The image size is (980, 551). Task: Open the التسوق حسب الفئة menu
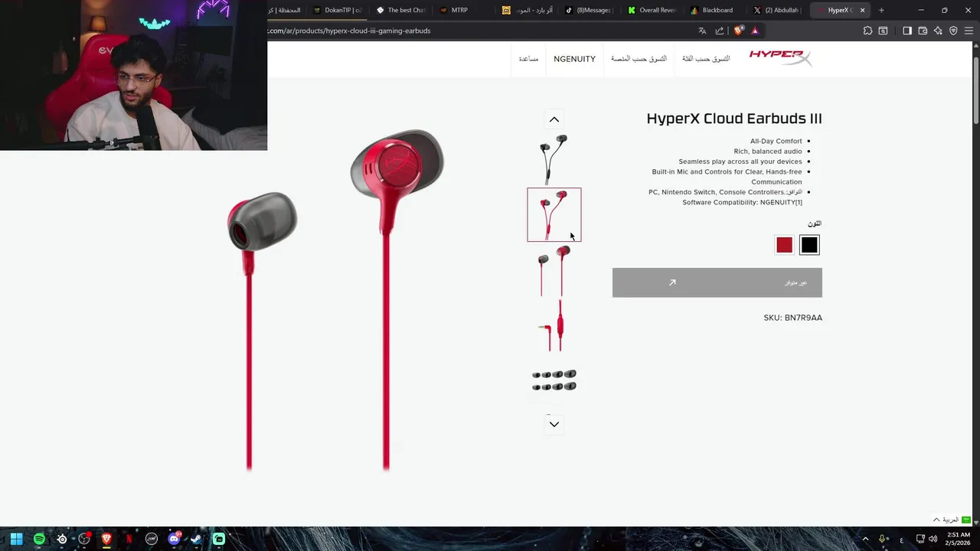706,59
